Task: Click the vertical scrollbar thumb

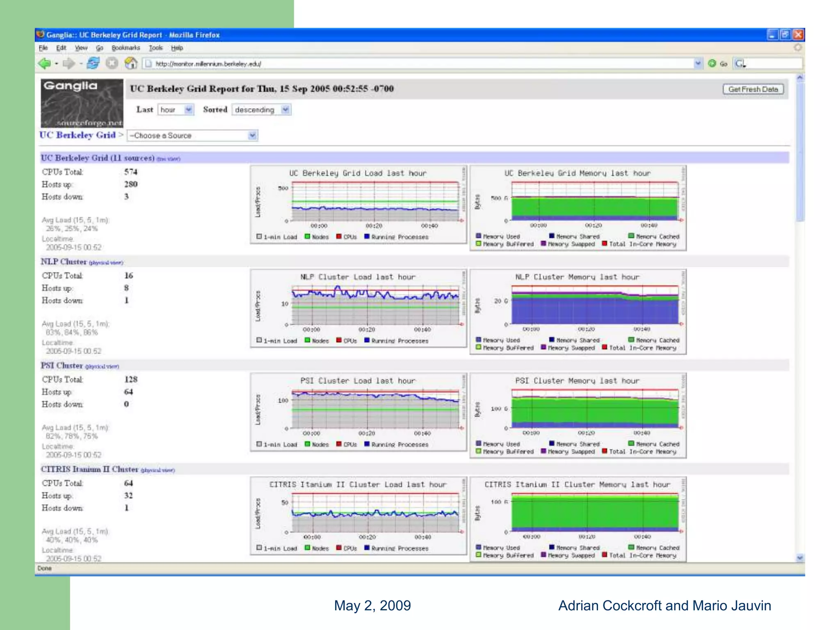Action: 800,152
